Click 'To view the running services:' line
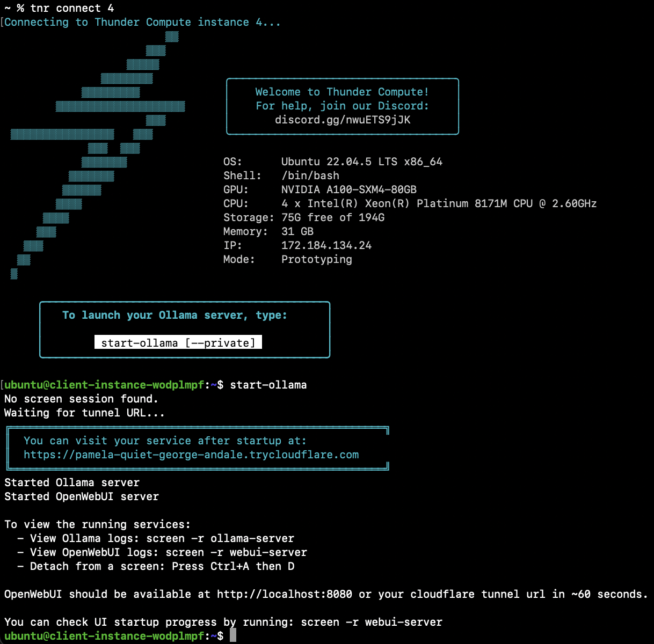The width and height of the screenshot is (654, 644). click(97, 524)
